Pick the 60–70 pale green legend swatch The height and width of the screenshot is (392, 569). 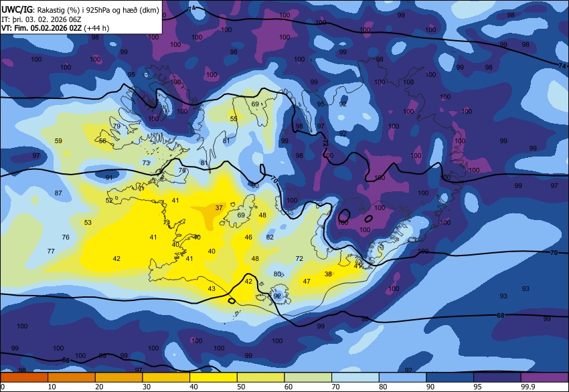click(308, 377)
